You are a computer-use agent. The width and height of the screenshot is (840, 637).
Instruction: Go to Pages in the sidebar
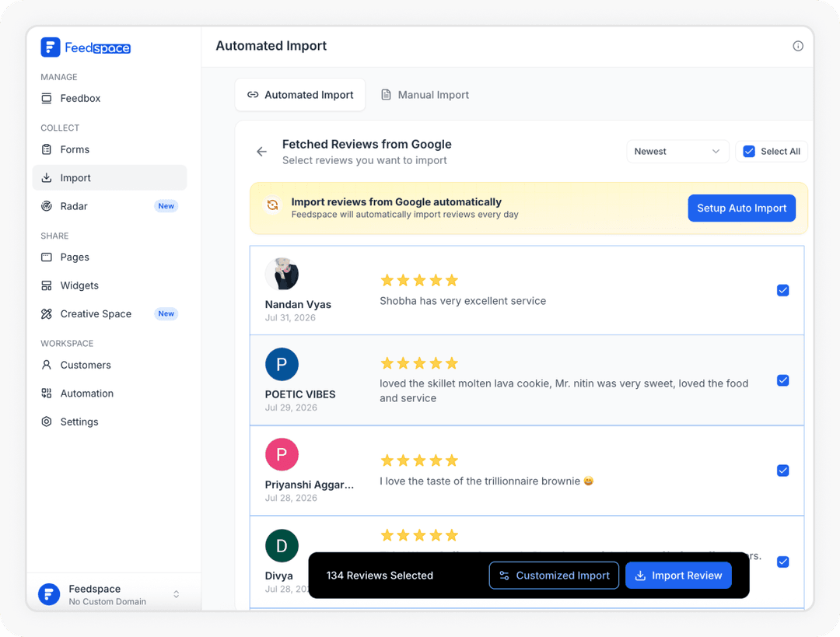110,257
